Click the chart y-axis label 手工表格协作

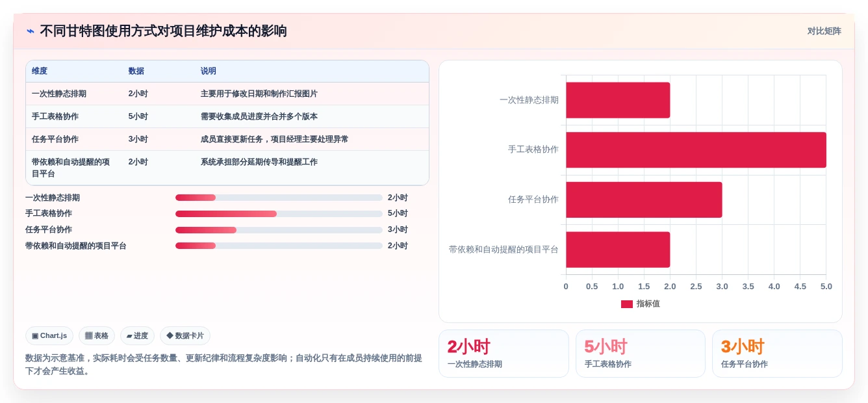(533, 149)
